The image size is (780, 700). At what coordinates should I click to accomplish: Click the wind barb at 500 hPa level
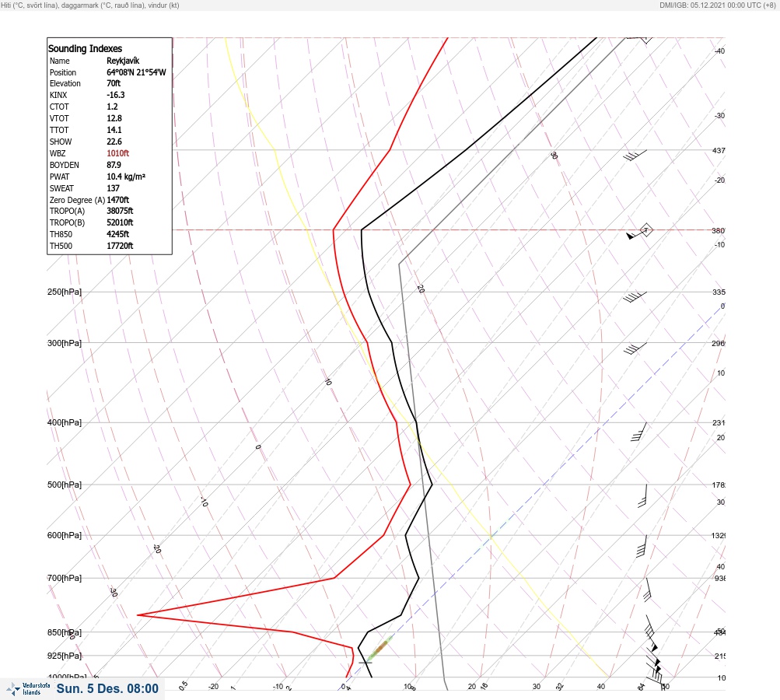pyautogui.click(x=642, y=495)
